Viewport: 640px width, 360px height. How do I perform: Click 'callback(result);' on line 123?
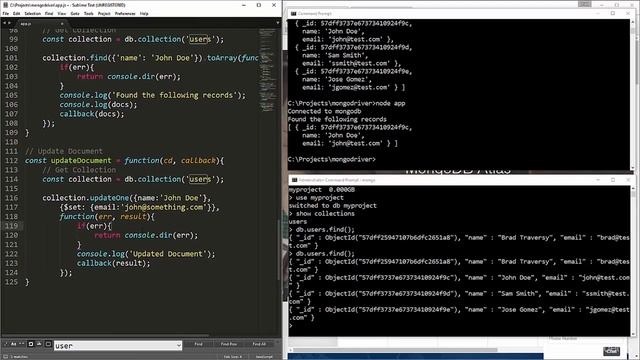click(113, 263)
